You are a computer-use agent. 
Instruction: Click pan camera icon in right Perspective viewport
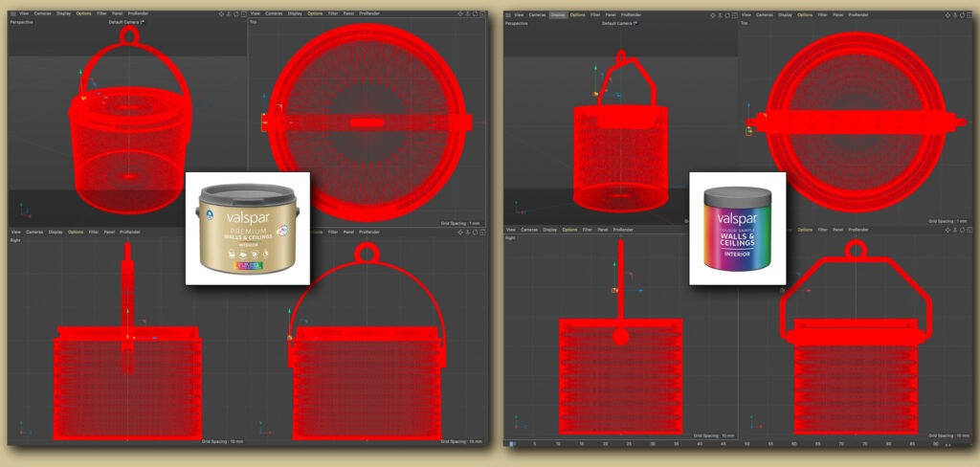coord(712,15)
